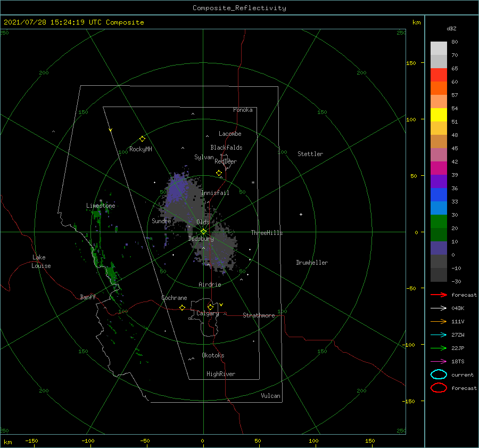The width and height of the screenshot is (479, 448).
Task: Click the Stettler label
Action: [310, 154]
